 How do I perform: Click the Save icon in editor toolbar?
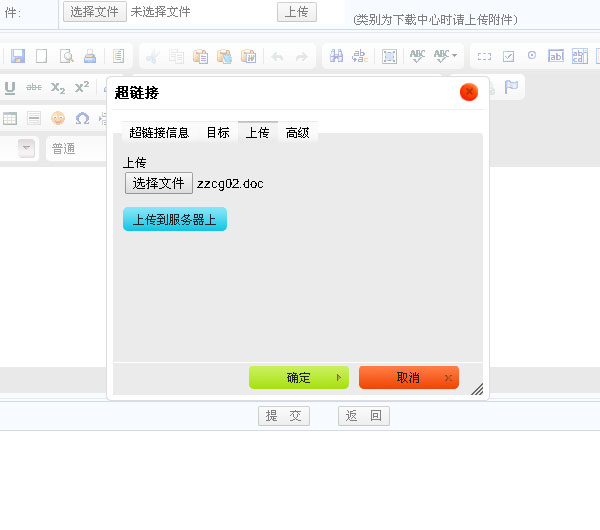click(x=18, y=56)
